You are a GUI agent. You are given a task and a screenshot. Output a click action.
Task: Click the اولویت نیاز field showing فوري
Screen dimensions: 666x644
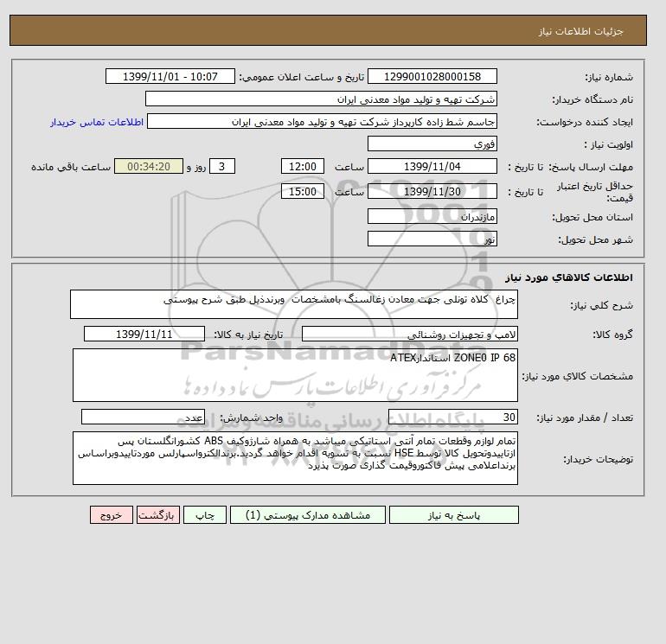click(x=432, y=143)
